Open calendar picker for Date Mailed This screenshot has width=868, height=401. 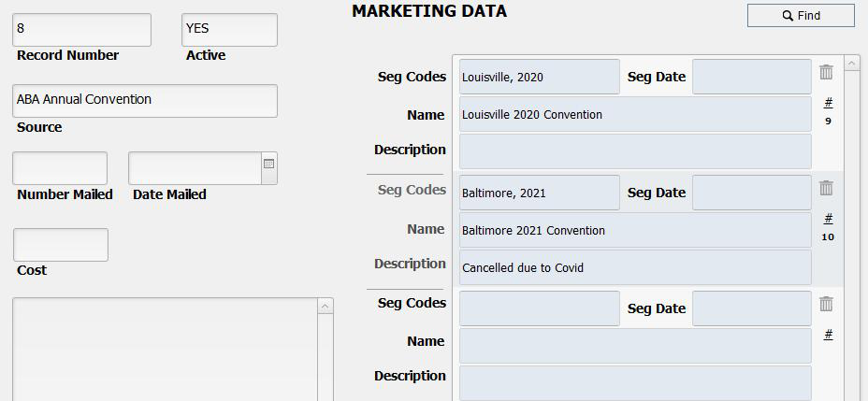pyautogui.click(x=268, y=164)
